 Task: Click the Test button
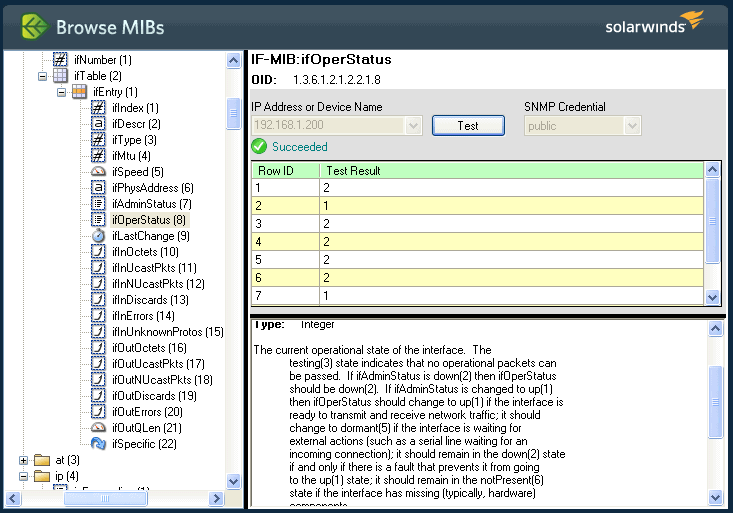tap(468, 125)
